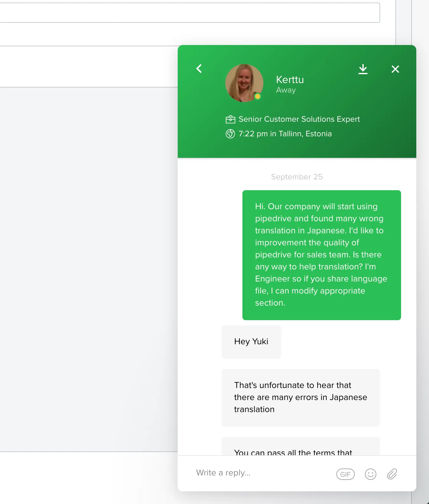Open the emoji picker
The width and height of the screenshot is (429, 504).
(x=370, y=474)
